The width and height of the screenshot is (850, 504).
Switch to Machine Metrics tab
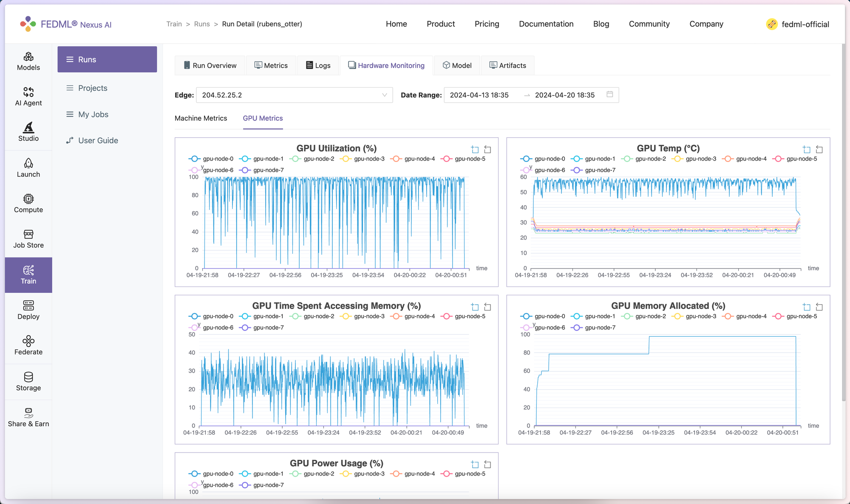[x=201, y=118]
